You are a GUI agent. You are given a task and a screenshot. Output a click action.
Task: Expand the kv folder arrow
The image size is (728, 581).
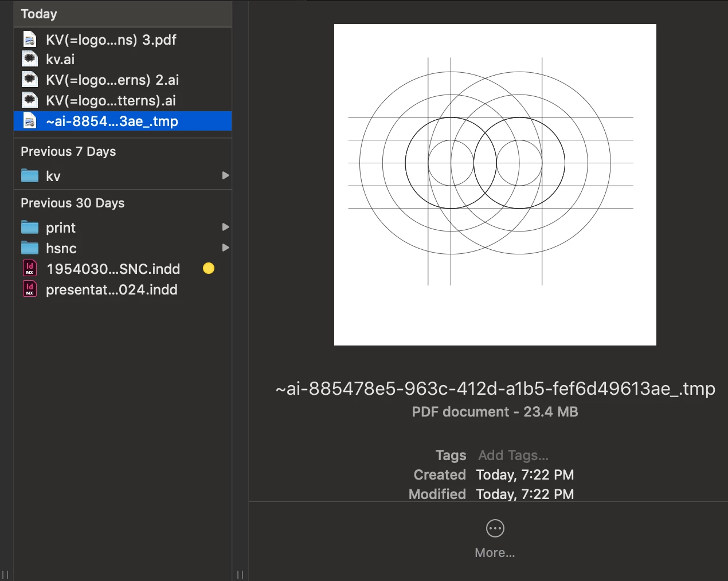(225, 175)
